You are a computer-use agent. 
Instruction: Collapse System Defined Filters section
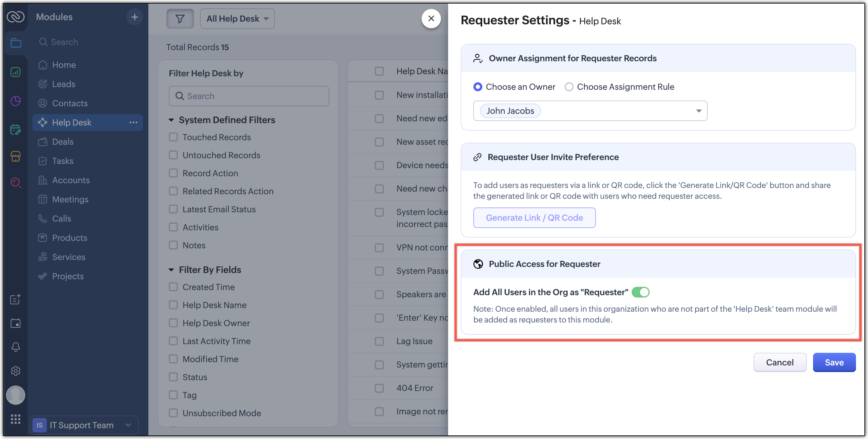(x=171, y=120)
